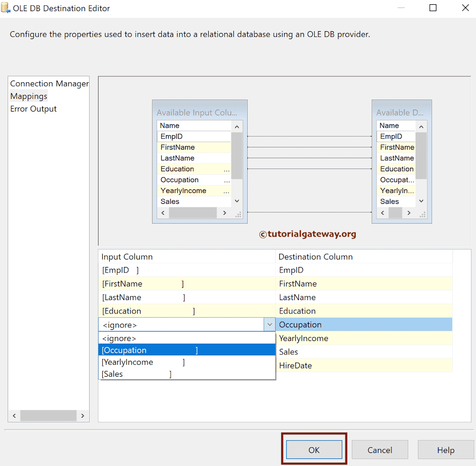The image size is (476, 466).
Task: Open the Error Output page
Action: pyautogui.click(x=33, y=108)
